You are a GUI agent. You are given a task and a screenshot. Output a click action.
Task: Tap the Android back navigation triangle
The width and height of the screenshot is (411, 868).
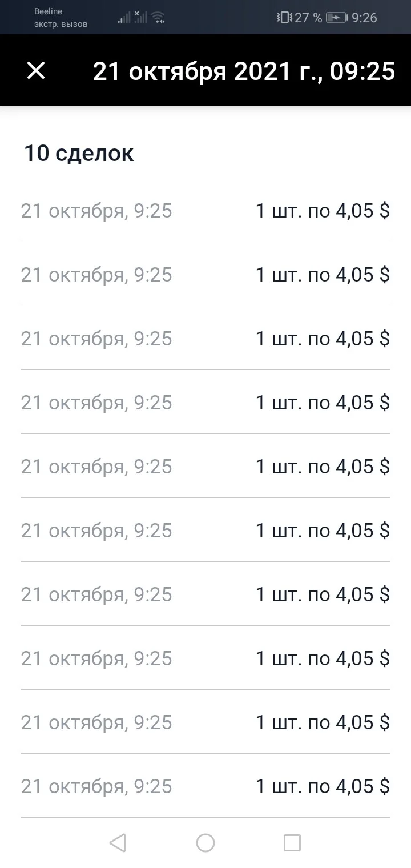click(x=118, y=843)
